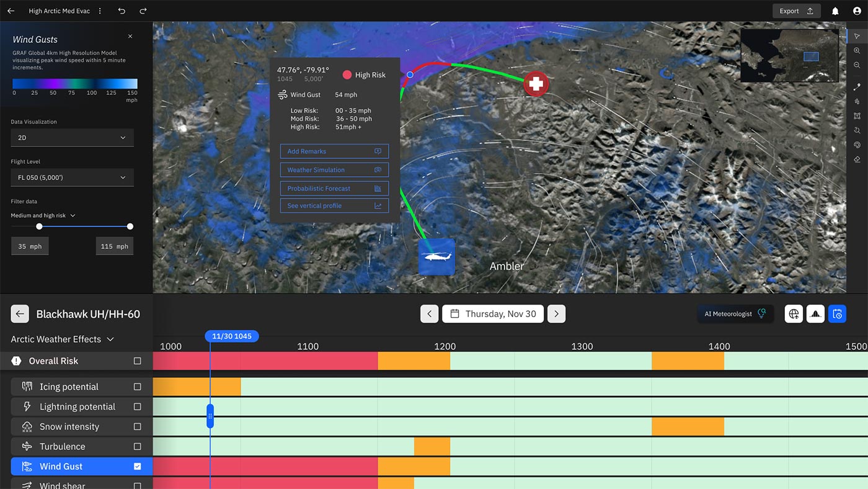Click the 11/30 1045 timeline marker
Screen dimensions: 868x489
tap(231, 336)
